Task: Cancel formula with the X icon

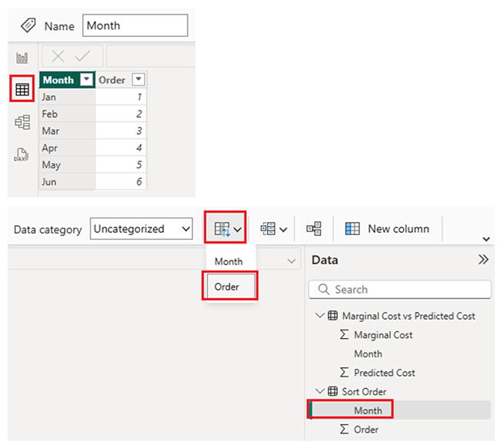Action: pyautogui.click(x=58, y=56)
